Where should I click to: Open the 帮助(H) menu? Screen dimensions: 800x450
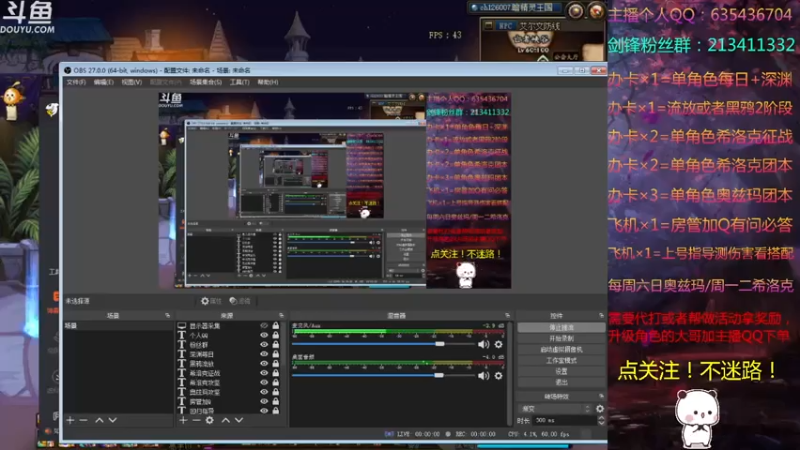267,82
